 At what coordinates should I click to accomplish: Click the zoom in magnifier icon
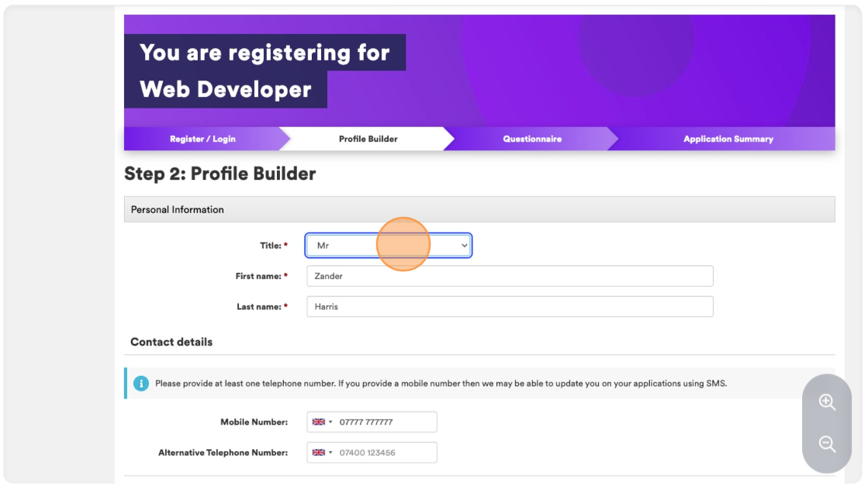tap(827, 402)
